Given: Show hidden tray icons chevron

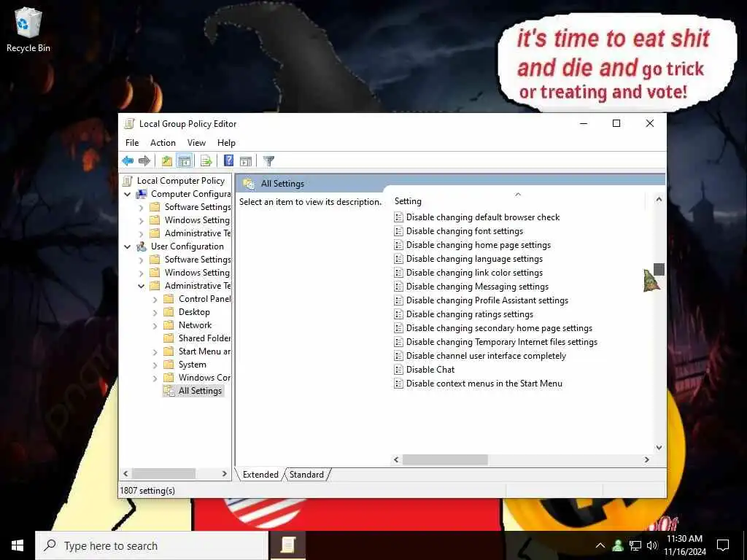Looking at the screenshot, I should (x=600, y=545).
